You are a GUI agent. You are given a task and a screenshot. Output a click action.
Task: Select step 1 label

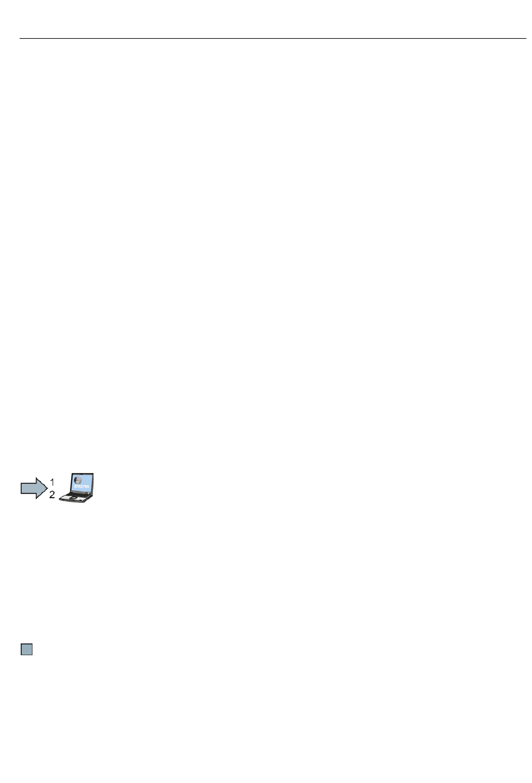click(x=52, y=481)
